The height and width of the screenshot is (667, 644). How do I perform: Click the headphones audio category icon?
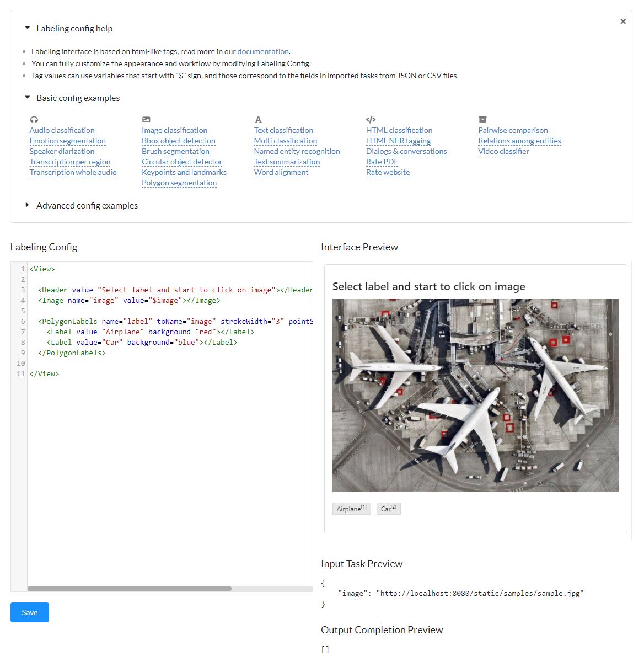(x=34, y=120)
